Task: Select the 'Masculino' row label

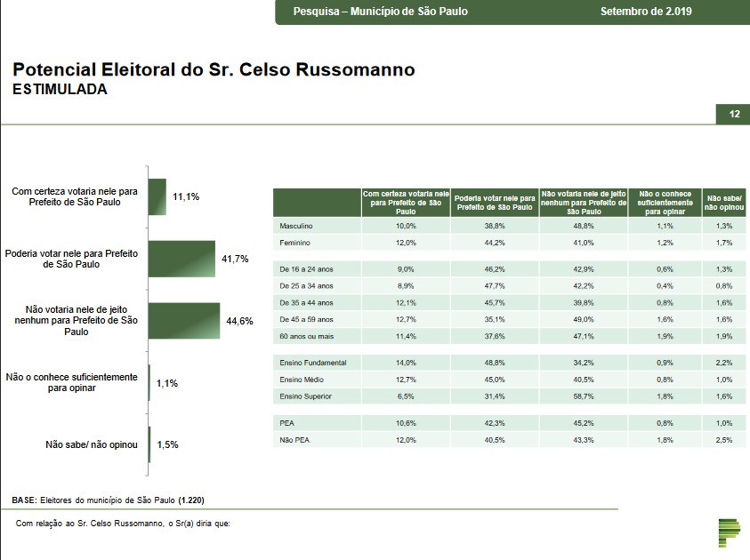Action: [294, 227]
